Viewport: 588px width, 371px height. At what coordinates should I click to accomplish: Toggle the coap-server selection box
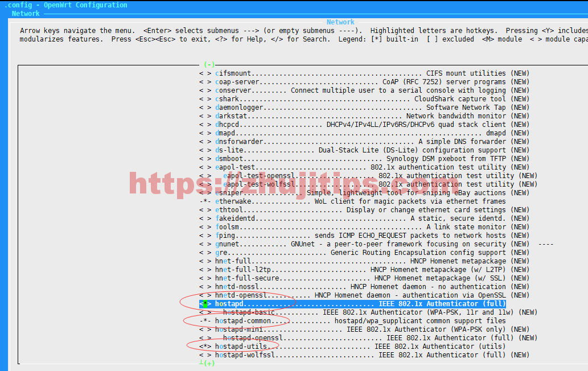pyautogui.click(x=205, y=82)
